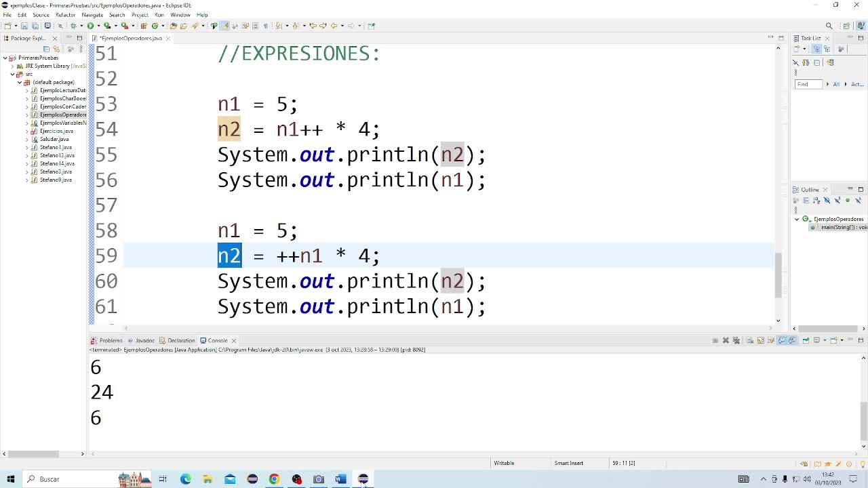
Task: Collapse EjemplosOperadores in Outline
Action: click(x=797, y=219)
